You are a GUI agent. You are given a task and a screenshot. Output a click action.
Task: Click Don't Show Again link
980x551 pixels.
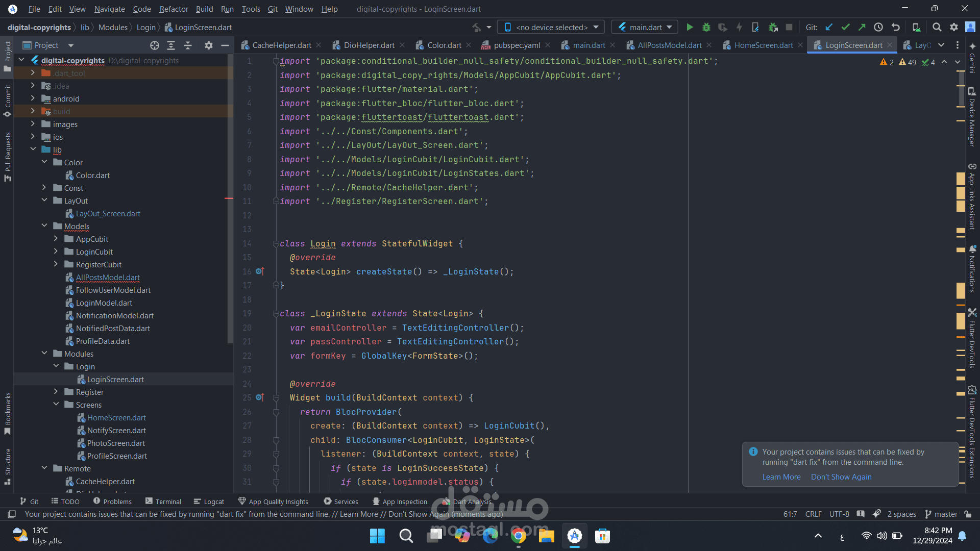tap(841, 477)
